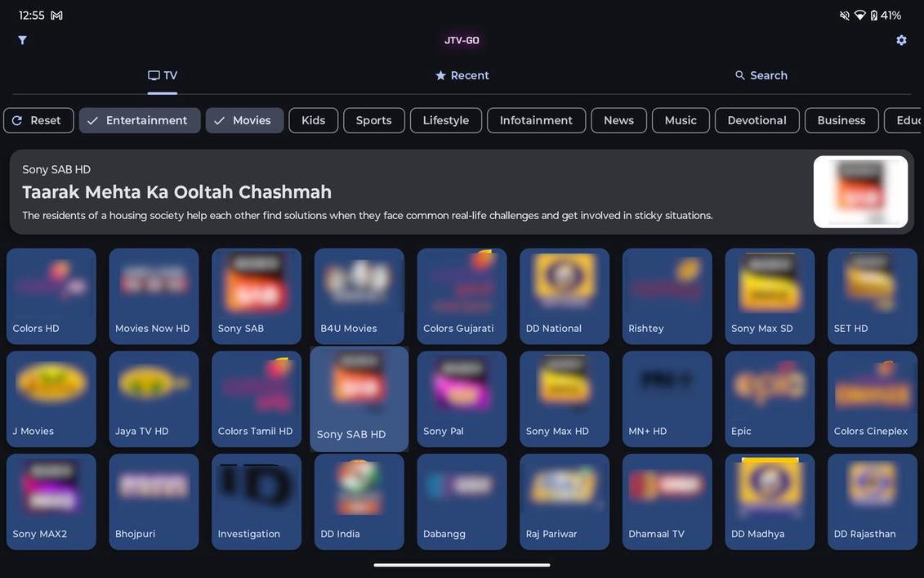924x578 pixels.
Task: Open the Sony Pal channel
Action: coord(462,399)
